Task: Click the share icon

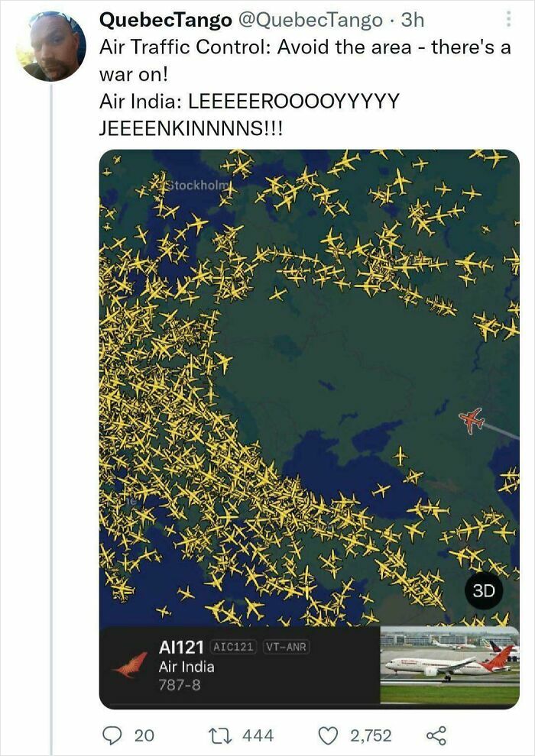Action: (436, 735)
